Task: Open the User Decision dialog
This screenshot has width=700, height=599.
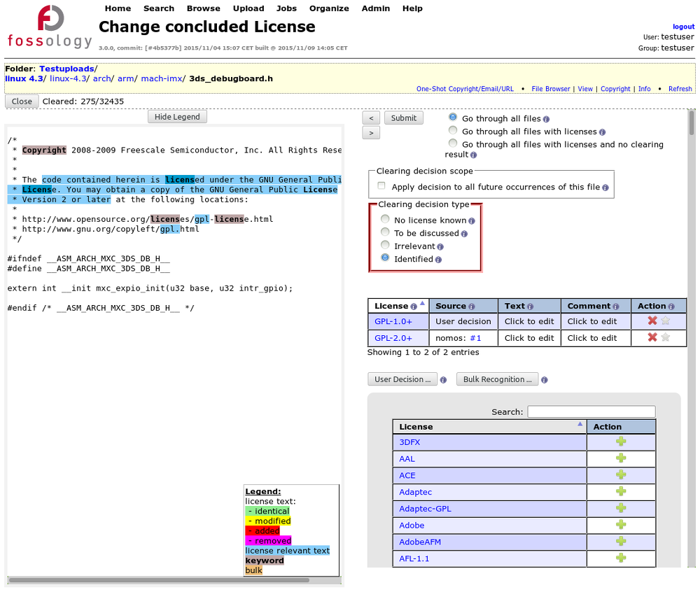Action: point(402,379)
